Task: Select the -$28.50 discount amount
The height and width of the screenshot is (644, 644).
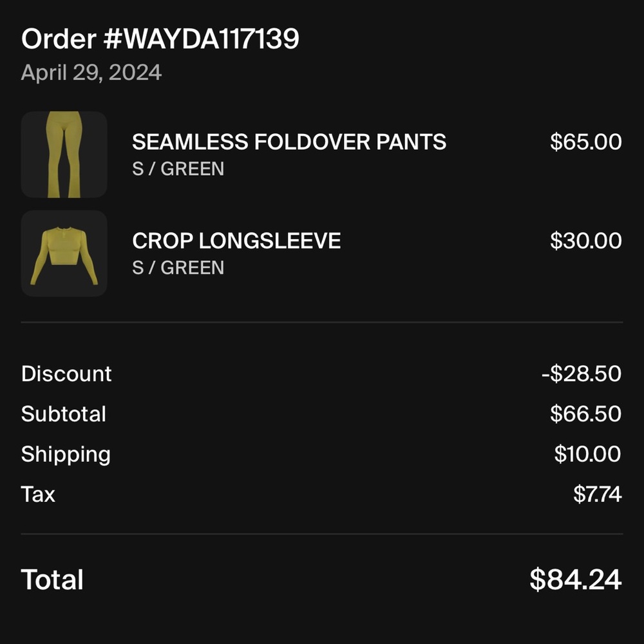Action: pos(582,374)
